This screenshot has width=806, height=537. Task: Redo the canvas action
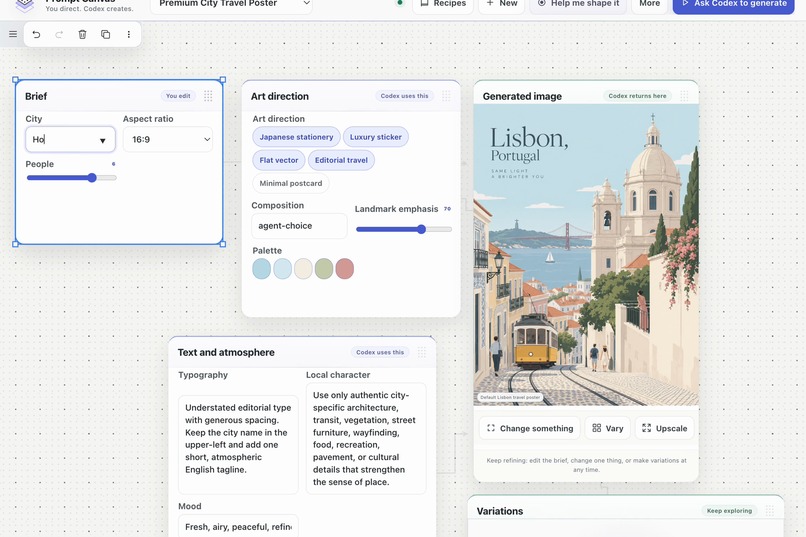pyautogui.click(x=59, y=34)
